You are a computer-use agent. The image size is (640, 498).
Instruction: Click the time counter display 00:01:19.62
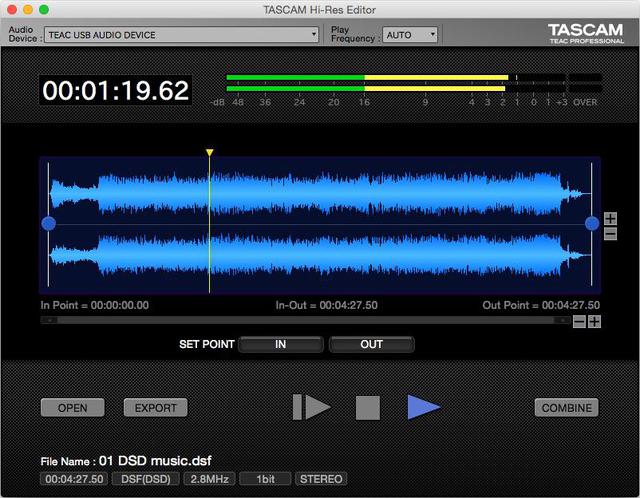116,91
